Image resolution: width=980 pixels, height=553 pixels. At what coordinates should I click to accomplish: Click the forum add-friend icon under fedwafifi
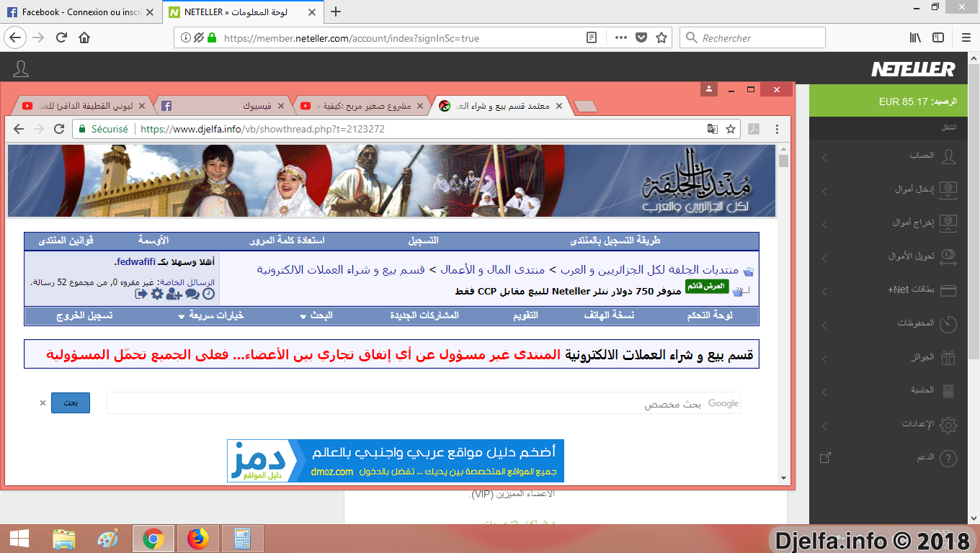tap(174, 294)
